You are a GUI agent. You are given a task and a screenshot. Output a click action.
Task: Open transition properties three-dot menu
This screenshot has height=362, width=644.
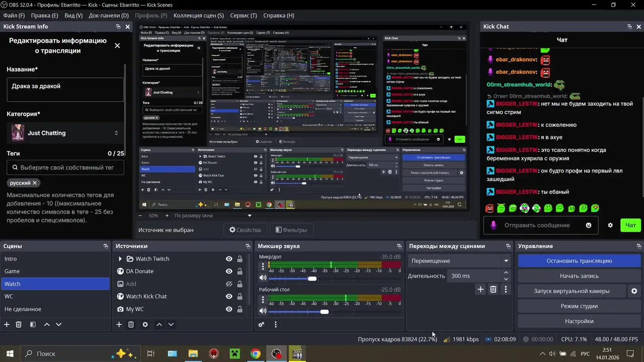tap(506, 289)
